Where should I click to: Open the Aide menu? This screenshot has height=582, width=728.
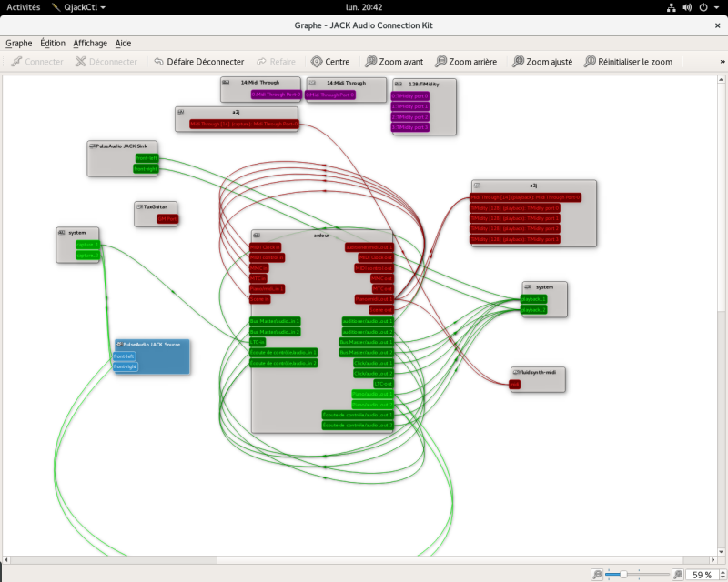[123, 43]
